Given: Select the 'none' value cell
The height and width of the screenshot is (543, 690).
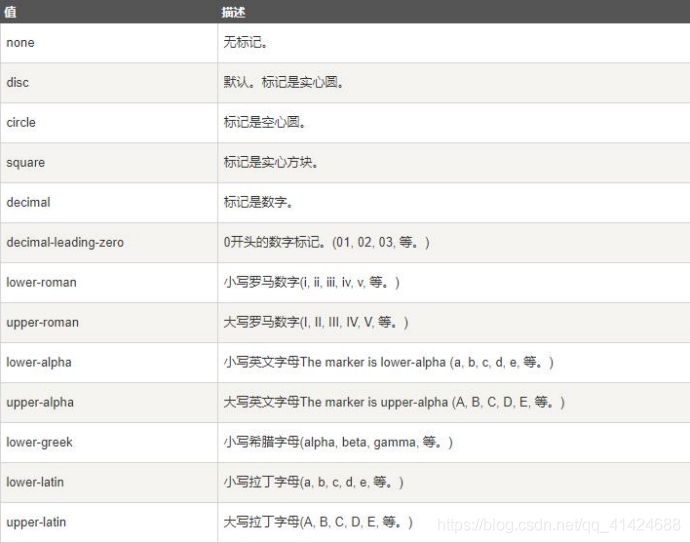Looking at the screenshot, I should [x=109, y=43].
